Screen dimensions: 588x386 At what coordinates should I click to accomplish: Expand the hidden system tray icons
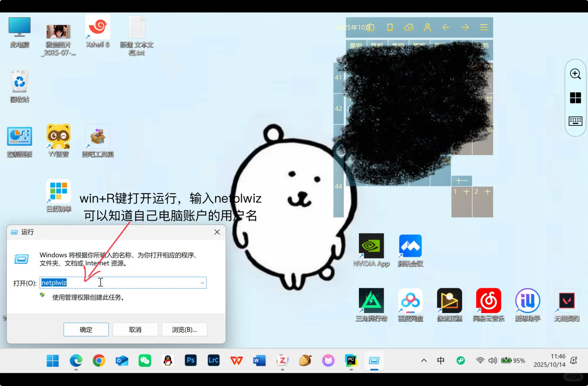coord(424,360)
